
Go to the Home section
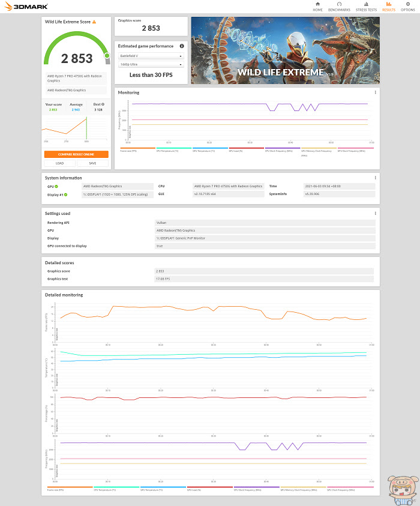(x=317, y=7)
